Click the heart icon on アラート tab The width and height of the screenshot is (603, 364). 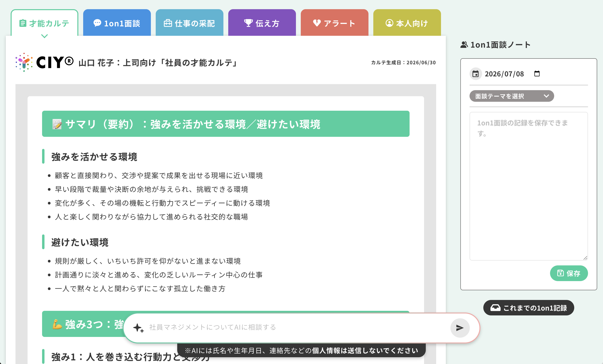coord(317,23)
